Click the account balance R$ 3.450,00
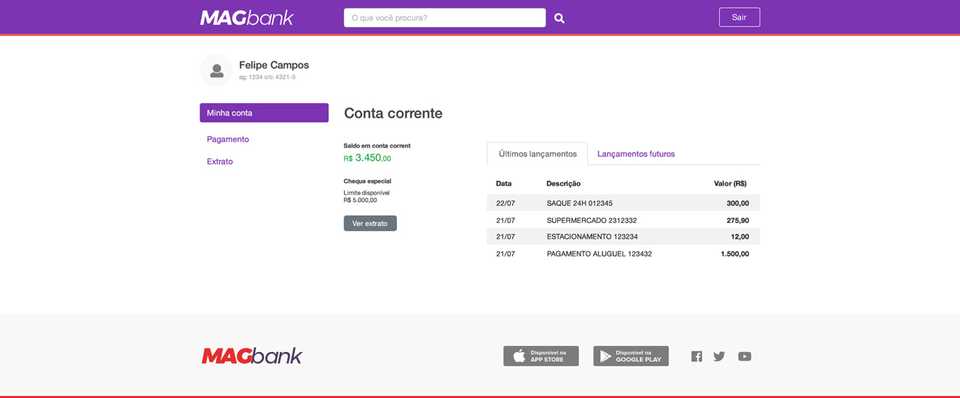This screenshot has height=398, width=960. click(x=367, y=158)
